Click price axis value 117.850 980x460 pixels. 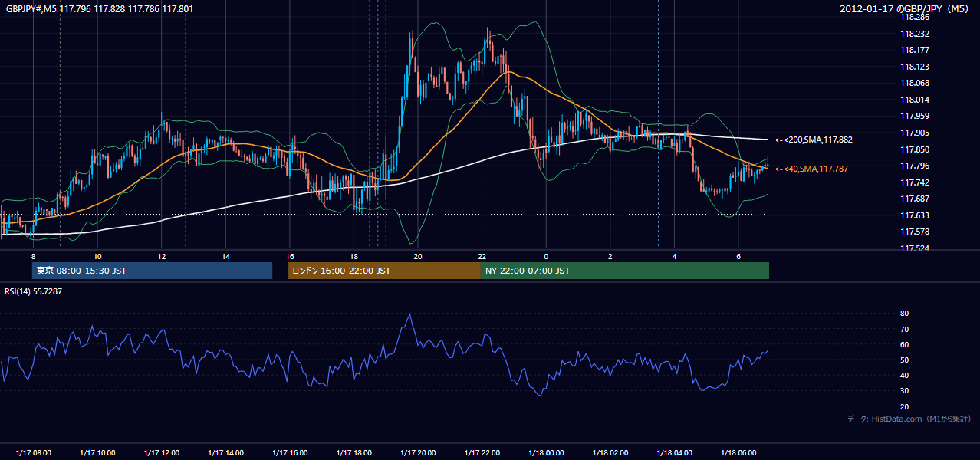(x=914, y=149)
